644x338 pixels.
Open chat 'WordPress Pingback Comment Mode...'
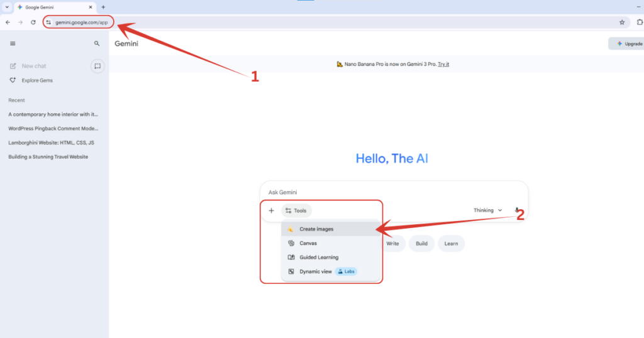53,128
